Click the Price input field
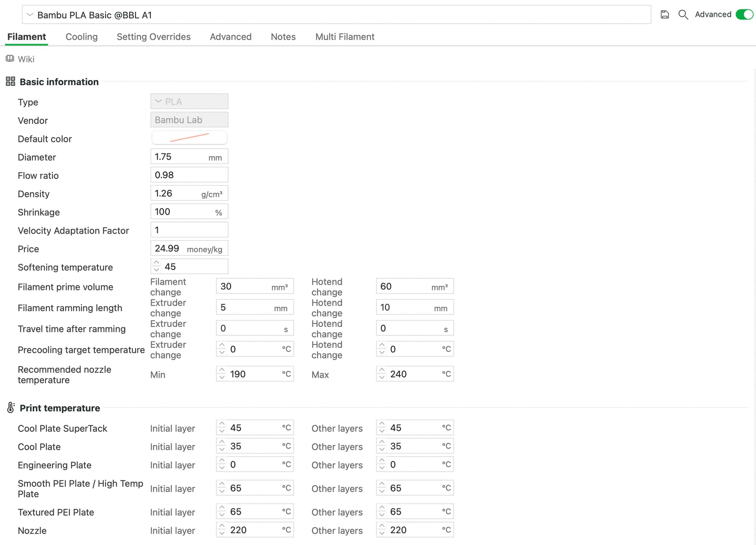This screenshot has width=756, height=545. click(x=189, y=248)
